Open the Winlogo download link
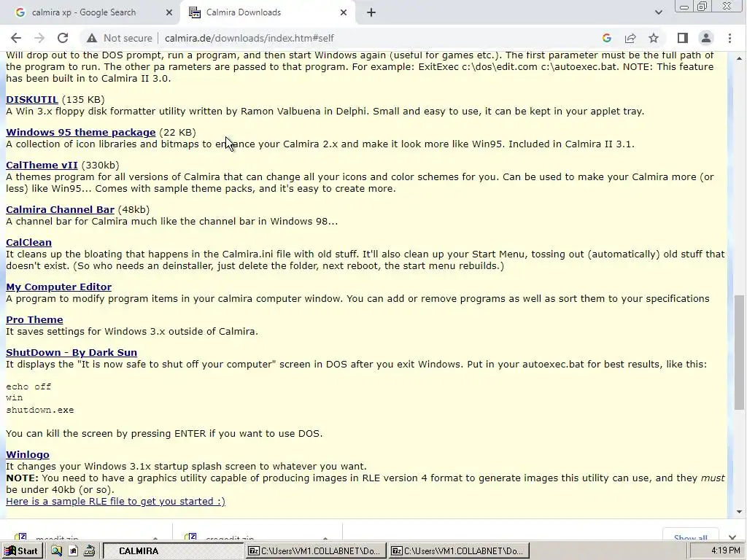The image size is (747, 560). tap(28, 455)
